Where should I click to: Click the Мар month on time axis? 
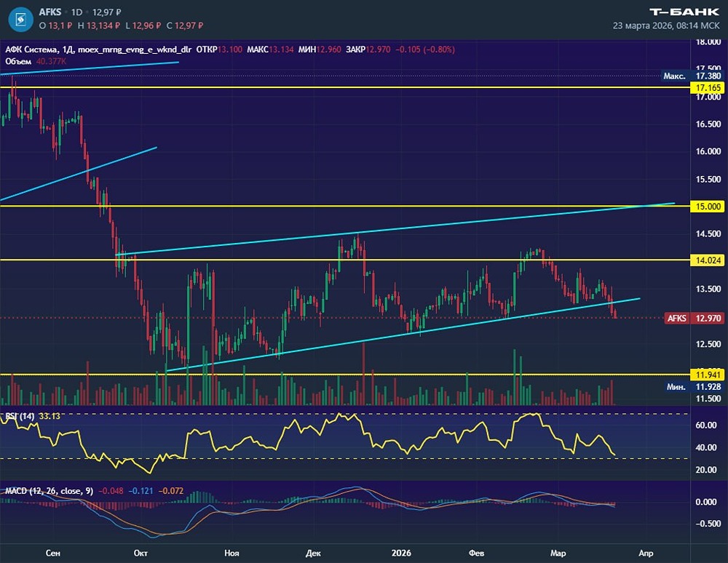pos(557,554)
